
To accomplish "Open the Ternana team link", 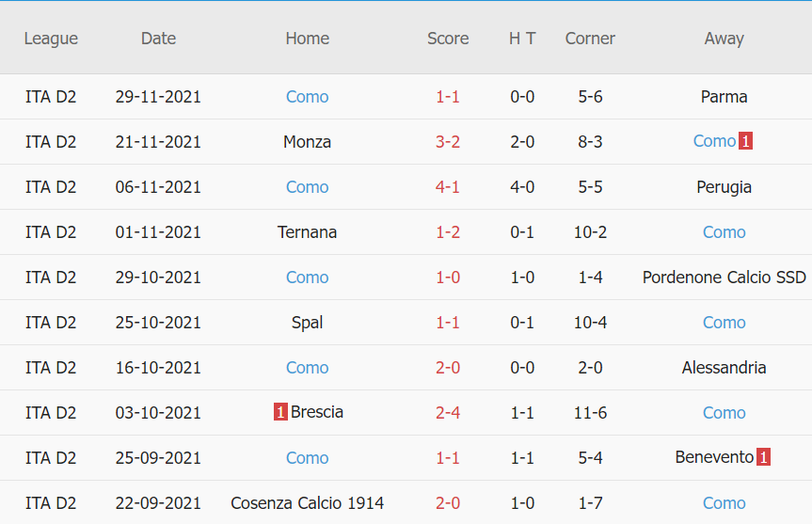I will (307, 232).
